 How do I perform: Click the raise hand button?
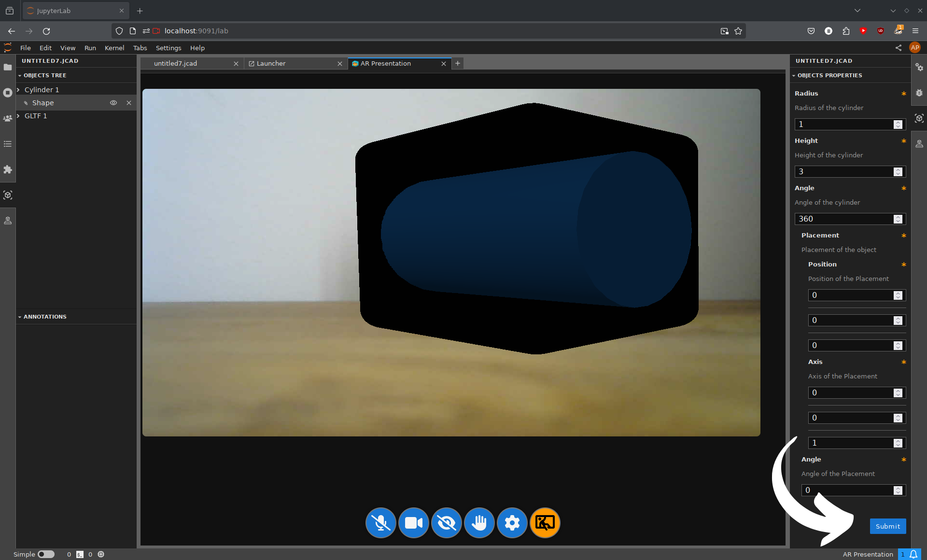(479, 523)
